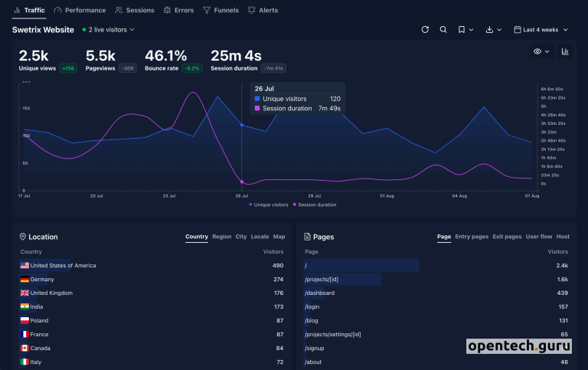Toggle Unique visitors series in chart legend
588x370 pixels.
[268, 205]
